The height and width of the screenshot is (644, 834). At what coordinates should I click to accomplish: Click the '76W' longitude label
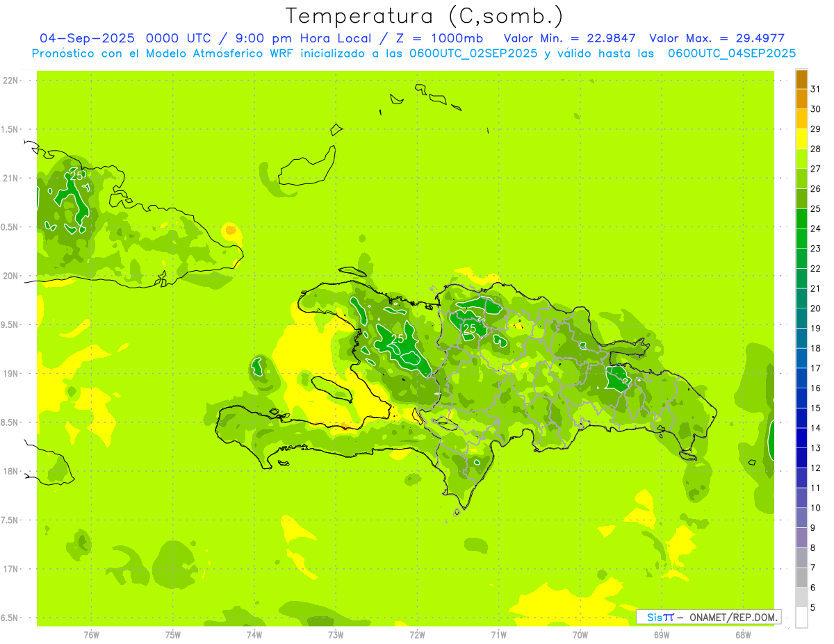pyautogui.click(x=91, y=635)
